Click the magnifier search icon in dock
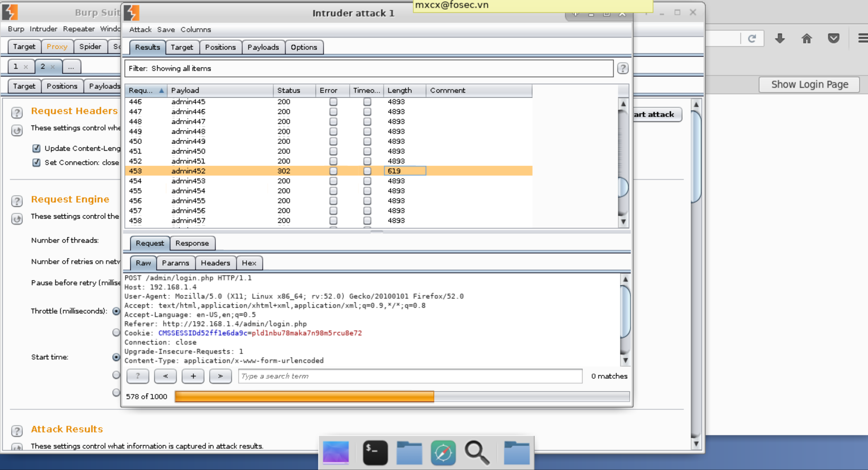This screenshot has width=868, height=470. click(477, 452)
